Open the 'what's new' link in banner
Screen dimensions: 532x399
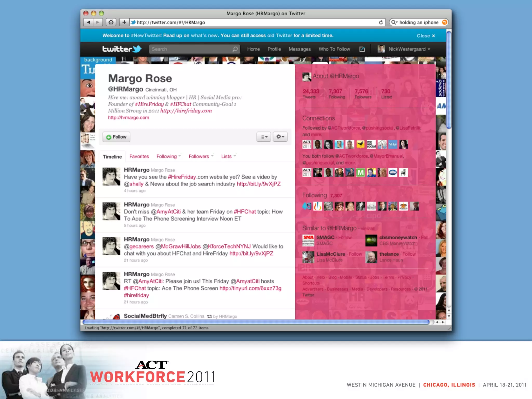(x=204, y=35)
